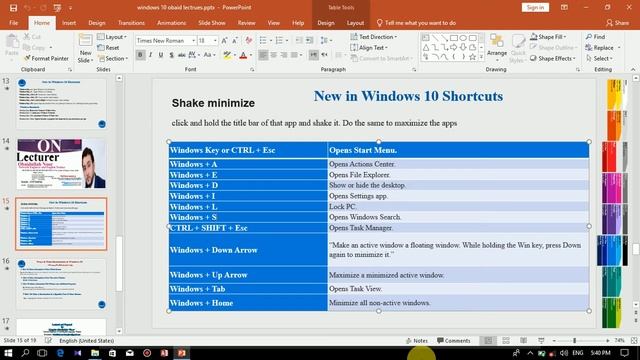
Task: Toggle Underline formatting
Action: [161, 55]
